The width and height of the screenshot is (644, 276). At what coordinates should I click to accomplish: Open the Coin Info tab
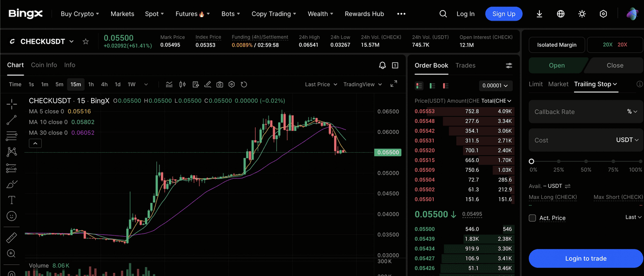(x=44, y=65)
